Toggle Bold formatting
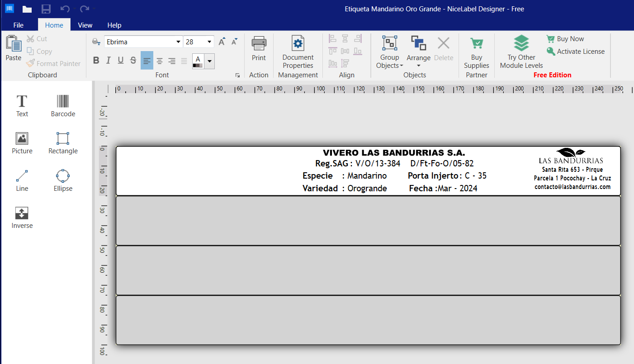634x364 pixels. click(96, 61)
